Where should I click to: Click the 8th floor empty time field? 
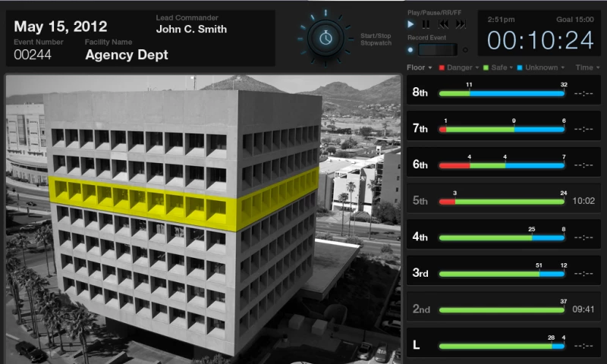click(x=583, y=93)
